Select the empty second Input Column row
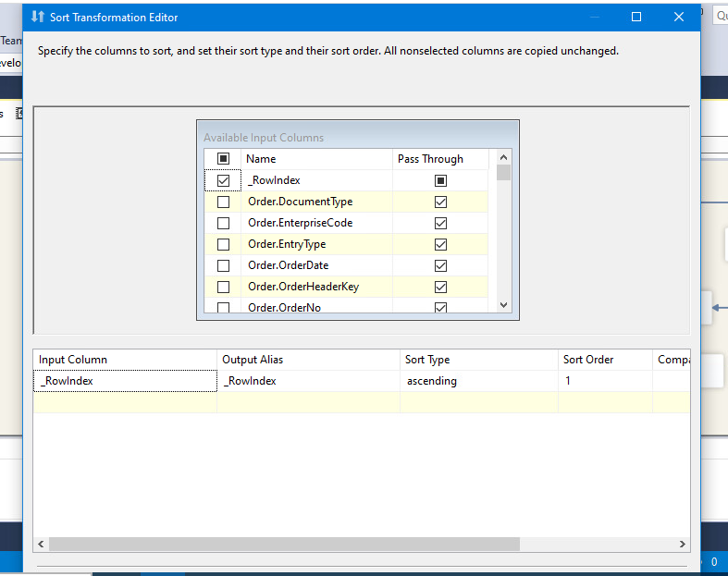Image resolution: width=728 pixels, height=576 pixels. pos(125,402)
